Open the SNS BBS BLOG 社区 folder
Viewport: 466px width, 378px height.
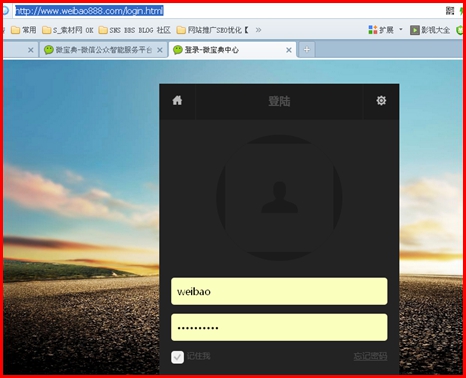point(134,30)
